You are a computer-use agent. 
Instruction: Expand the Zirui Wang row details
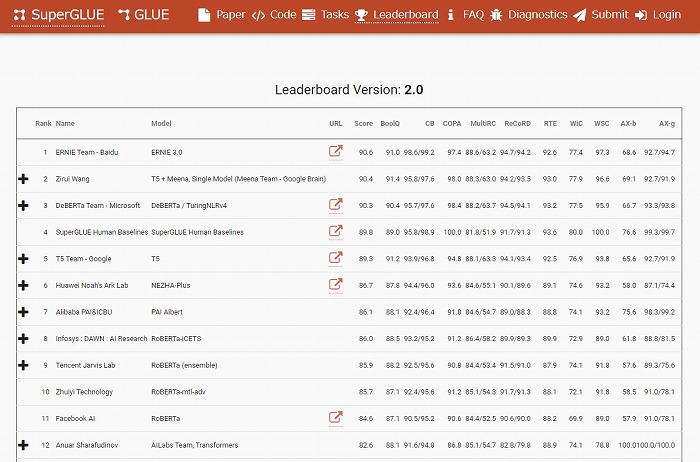tap(23, 179)
